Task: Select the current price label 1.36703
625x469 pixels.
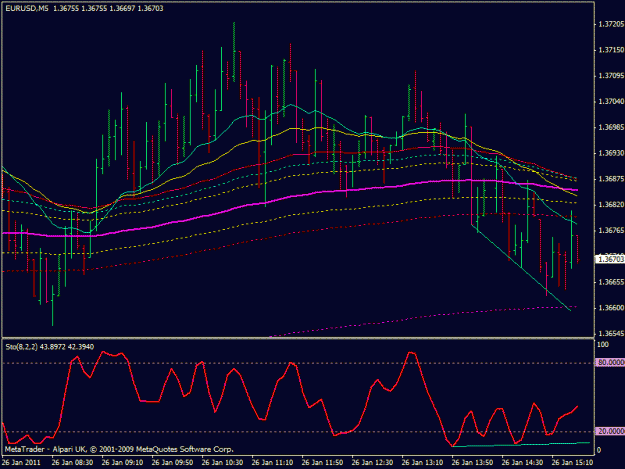Action: coord(610,259)
